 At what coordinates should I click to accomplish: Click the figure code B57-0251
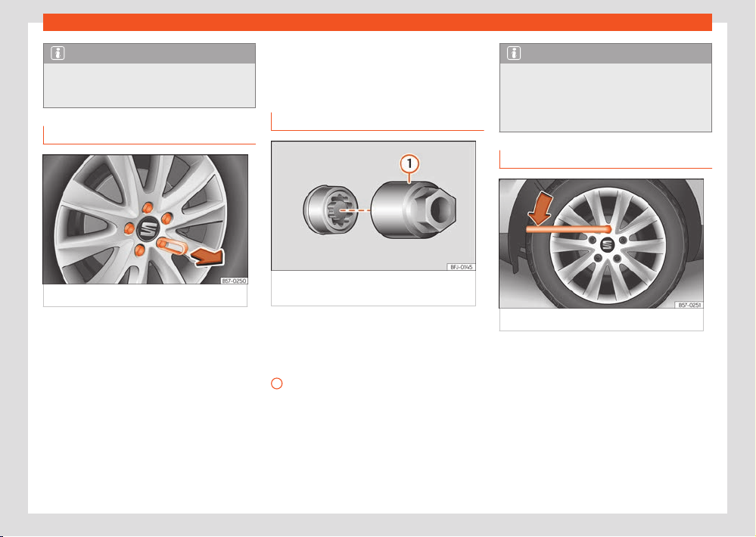click(689, 305)
